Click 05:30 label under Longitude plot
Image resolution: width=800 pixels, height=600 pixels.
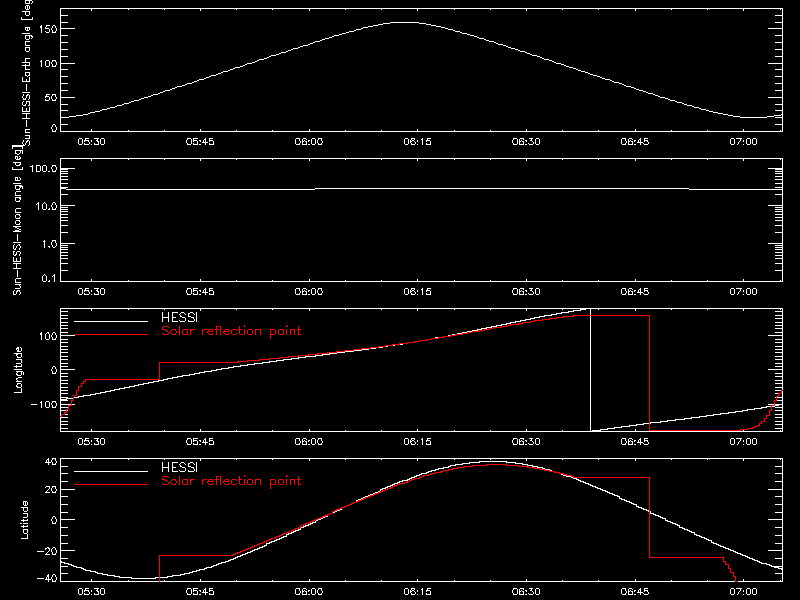pos(91,442)
